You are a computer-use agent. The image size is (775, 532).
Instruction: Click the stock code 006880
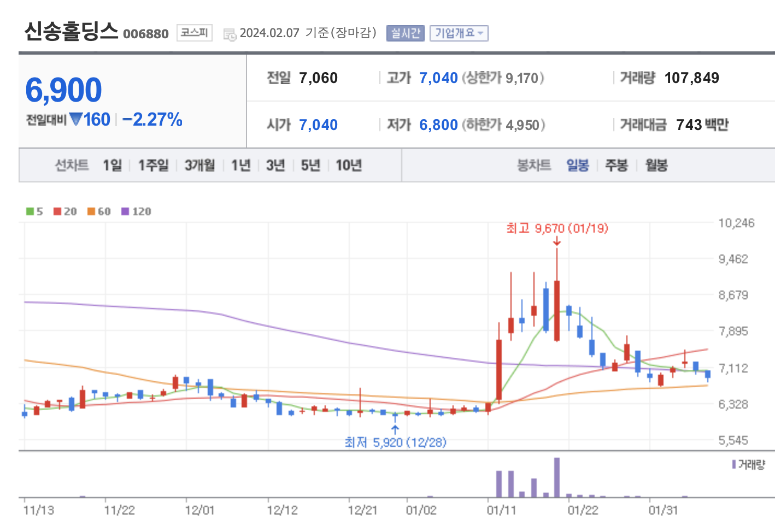(x=146, y=34)
